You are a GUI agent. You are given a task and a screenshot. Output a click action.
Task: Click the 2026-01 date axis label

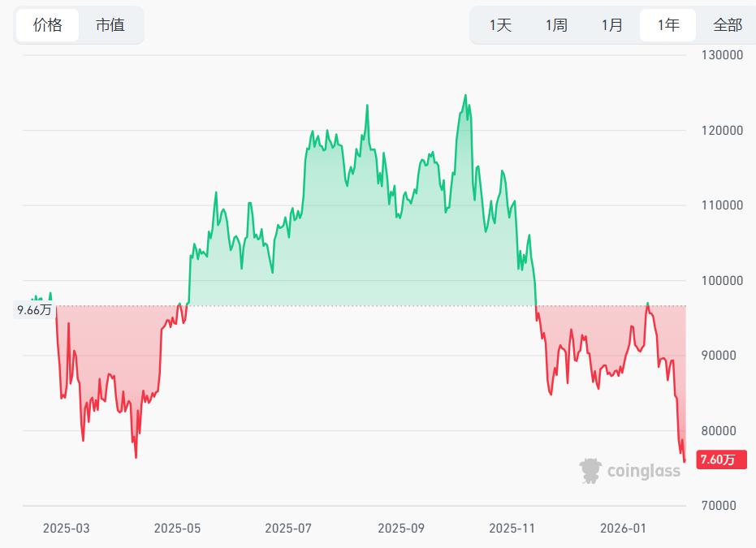pos(624,529)
